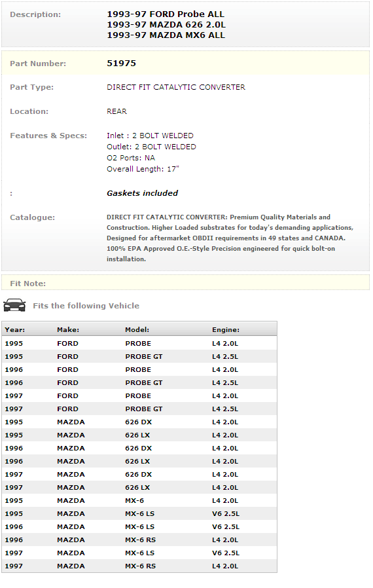Click the car icon beside Fits the following Vehicle
Image resolution: width=373 pixels, height=588 pixels.
point(14,305)
